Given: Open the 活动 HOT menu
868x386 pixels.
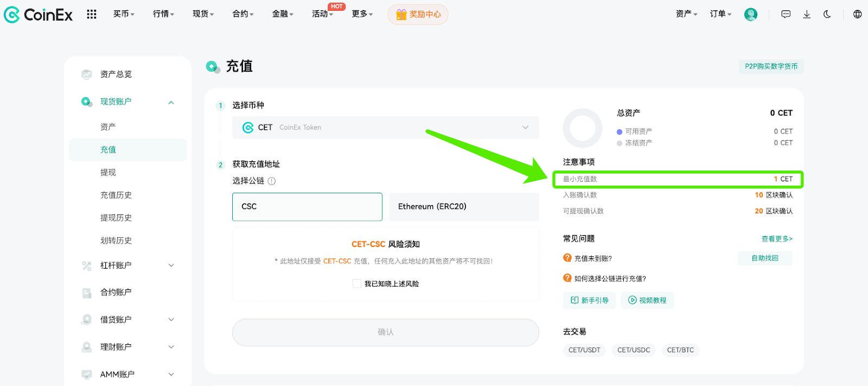Looking at the screenshot, I should 322,14.
